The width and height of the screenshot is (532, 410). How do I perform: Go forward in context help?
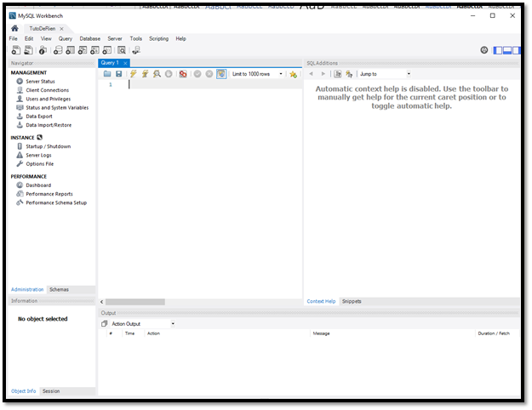pyautogui.click(x=323, y=74)
